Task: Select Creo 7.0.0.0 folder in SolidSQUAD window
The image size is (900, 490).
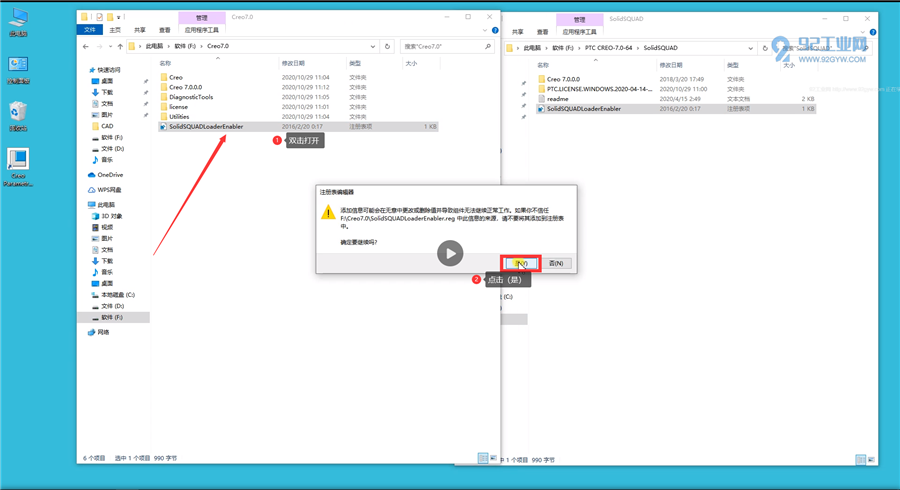Action: point(563,79)
